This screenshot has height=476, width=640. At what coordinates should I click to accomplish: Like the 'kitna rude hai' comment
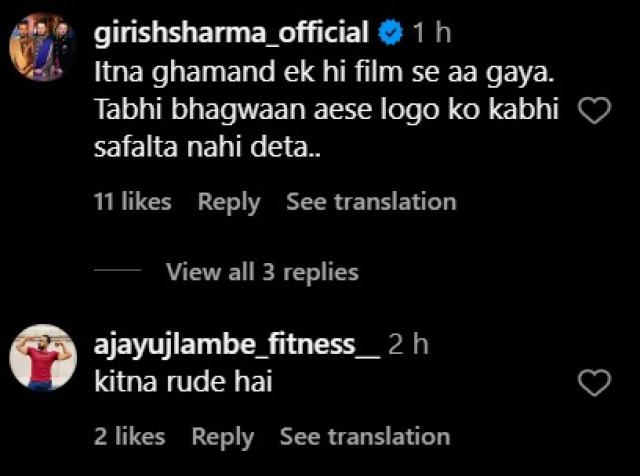[x=595, y=381]
